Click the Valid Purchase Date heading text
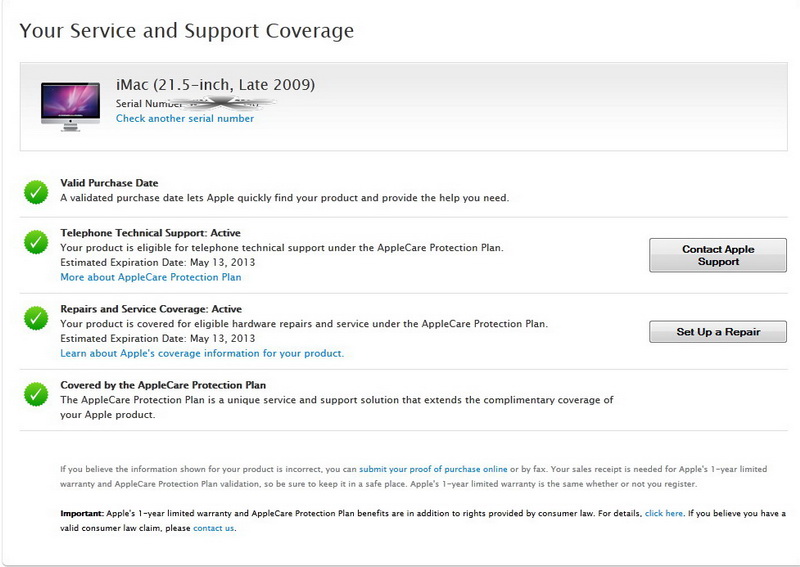 pyautogui.click(x=109, y=183)
